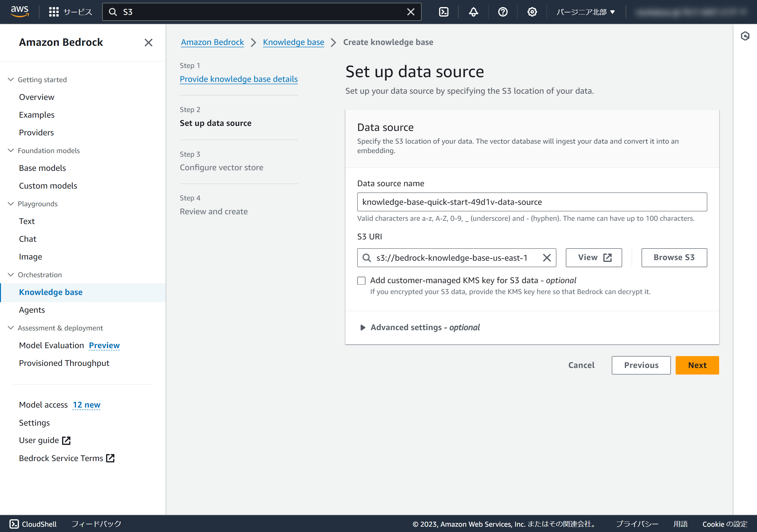Viewport: 757px width, 532px height.
Task: Open the hexagon panel icon at right edge
Action: pyautogui.click(x=745, y=36)
